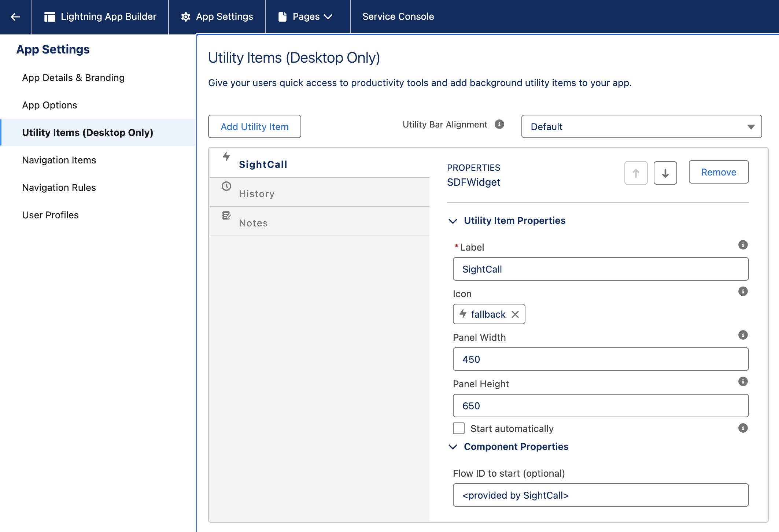Show Label field info tooltip
Viewport: 779px width, 532px height.
(743, 245)
